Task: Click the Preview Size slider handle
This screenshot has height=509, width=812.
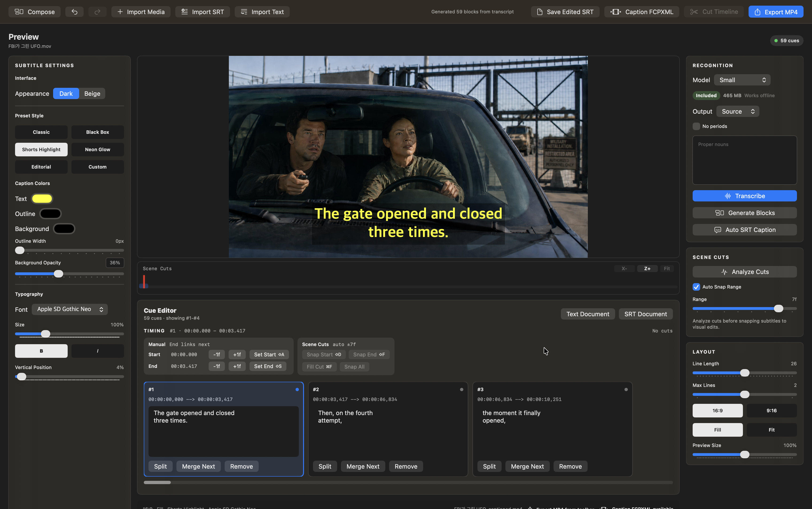Action: point(745,455)
